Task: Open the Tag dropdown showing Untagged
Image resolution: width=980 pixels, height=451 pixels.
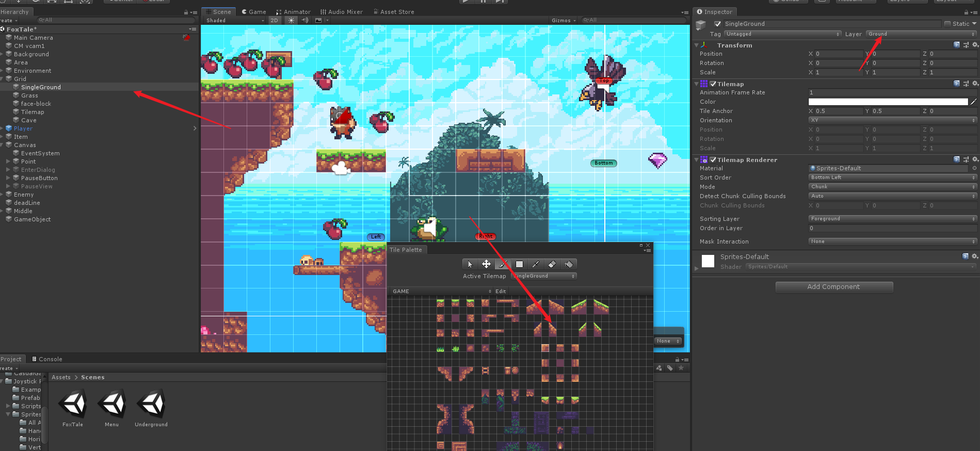Action: click(x=783, y=34)
